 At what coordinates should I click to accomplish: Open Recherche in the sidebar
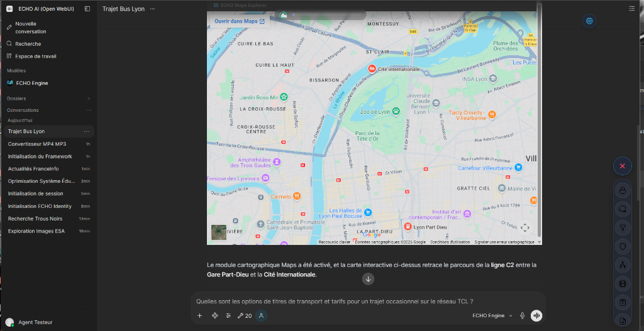point(48,43)
